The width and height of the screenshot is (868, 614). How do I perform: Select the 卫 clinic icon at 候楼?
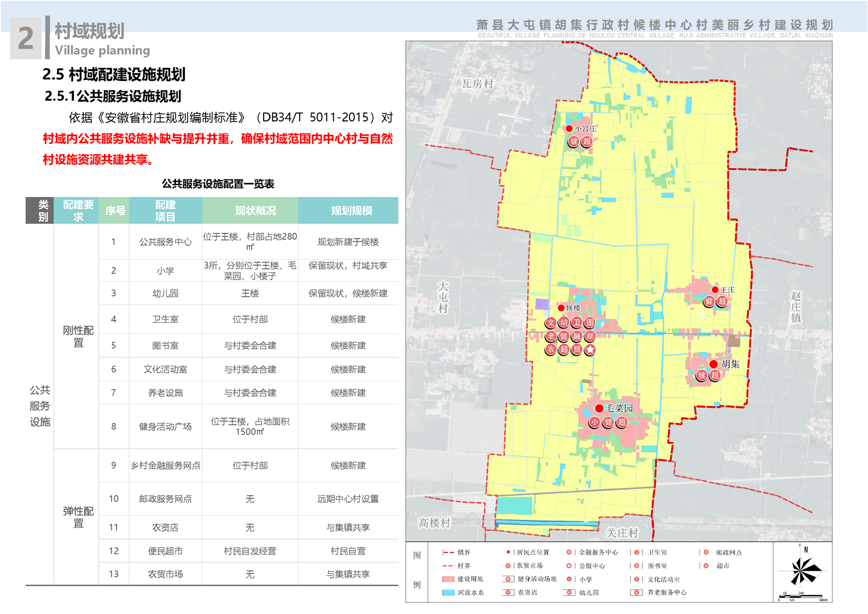(x=577, y=323)
